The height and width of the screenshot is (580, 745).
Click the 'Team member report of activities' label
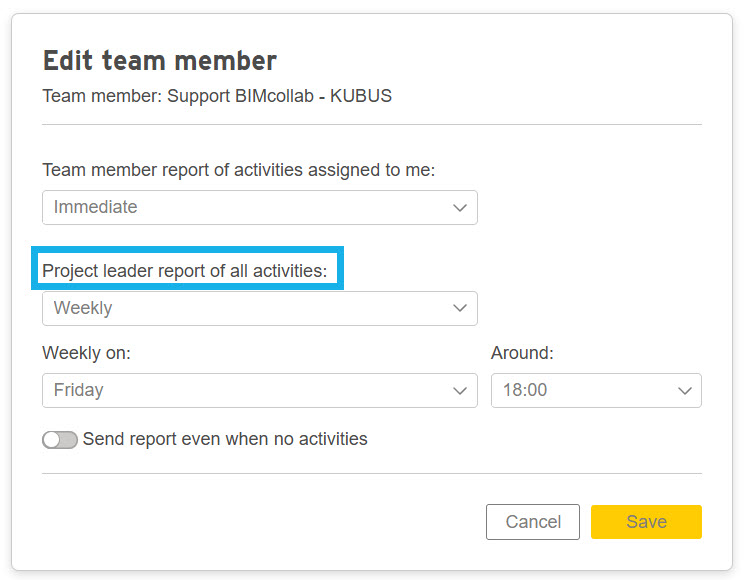[239, 170]
